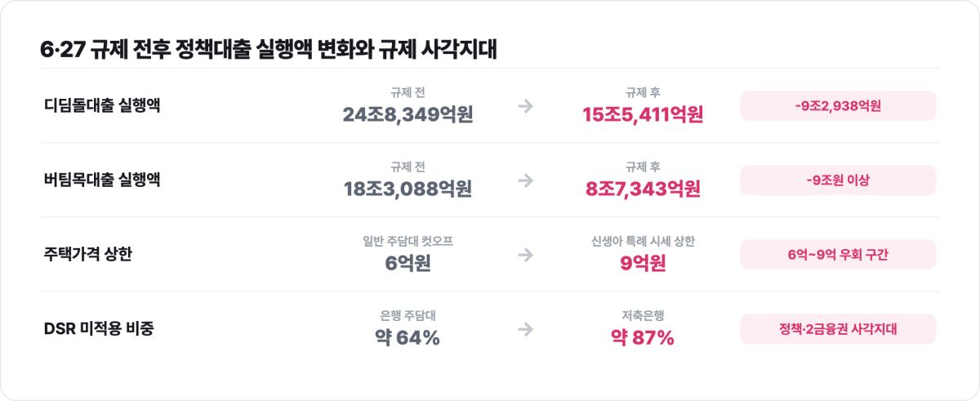Click the 6억~9억 우회 구간 badge

pyautogui.click(x=838, y=255)
